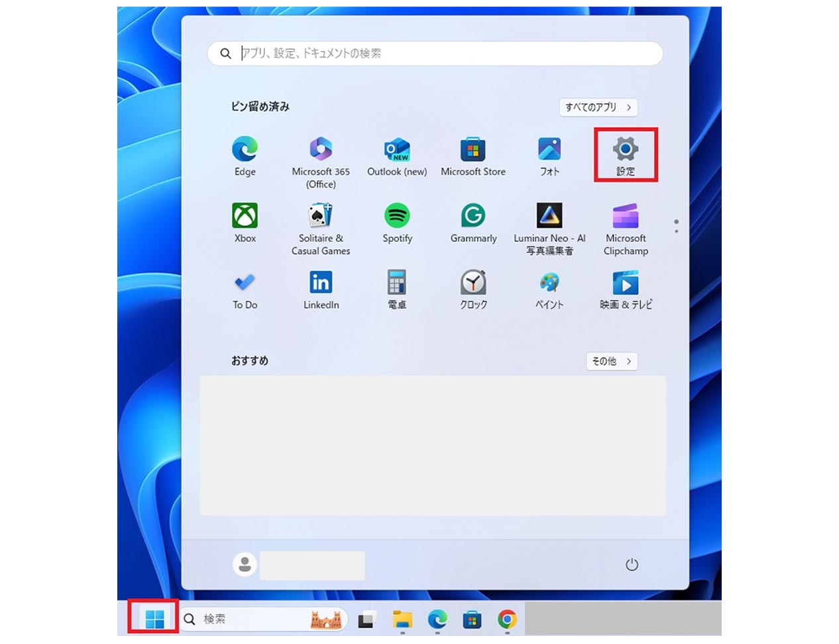
Task: Open 映画 & テレビ app
Action: tap(626, 290)
